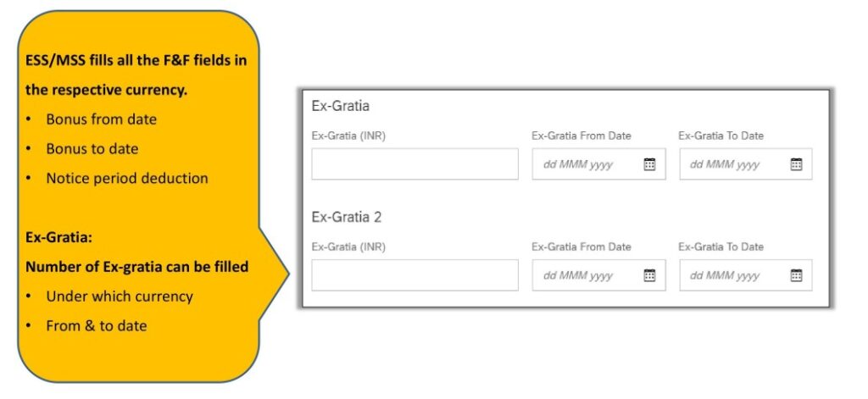The height and width of the screenshot is (399, 868).
Task: Open calendar for Ex-Gratia 2 From Date
Action: click(649, 275)
